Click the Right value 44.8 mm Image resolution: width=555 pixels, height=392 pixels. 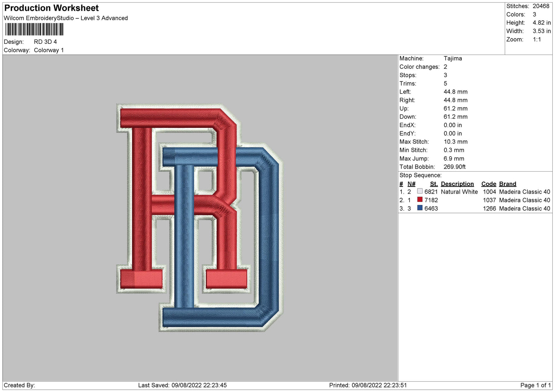(x=456, y=100)
